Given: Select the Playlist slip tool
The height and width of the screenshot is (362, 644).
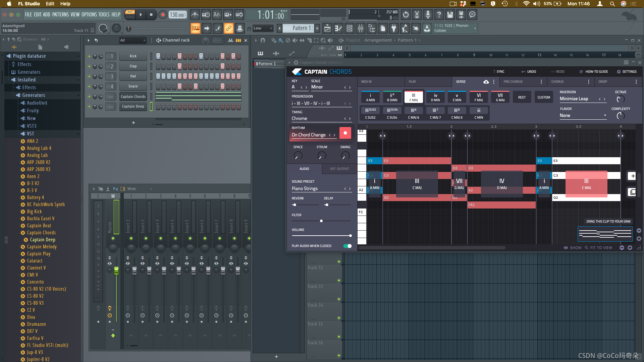Looking at the screenshot, I should 302,40.
